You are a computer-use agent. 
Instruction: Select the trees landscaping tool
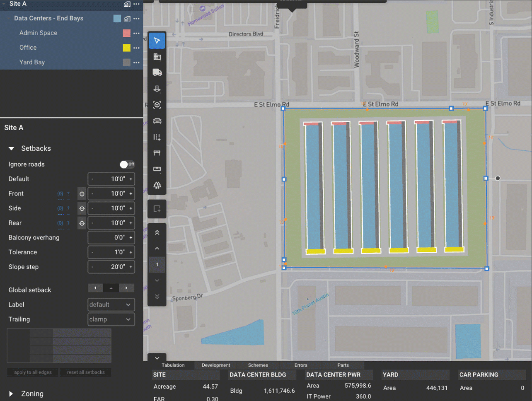tap(157, 185)
